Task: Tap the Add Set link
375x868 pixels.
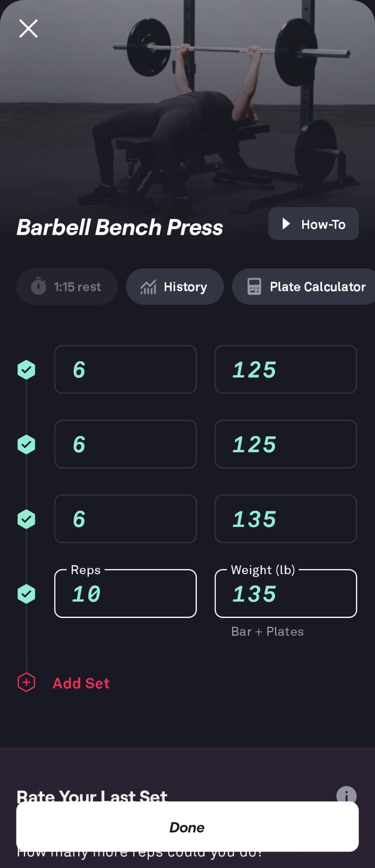Action: (81, 683)
